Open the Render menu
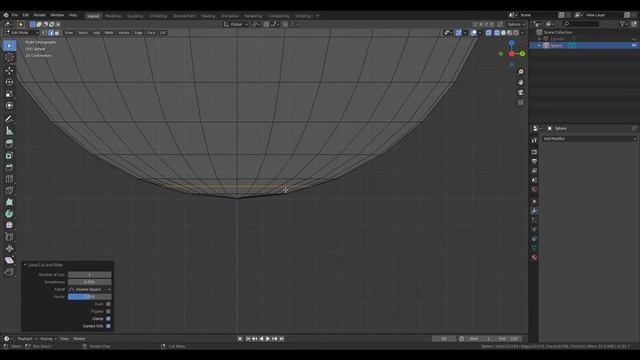Viewport: 640px width, 360px height. click(40, 15)
